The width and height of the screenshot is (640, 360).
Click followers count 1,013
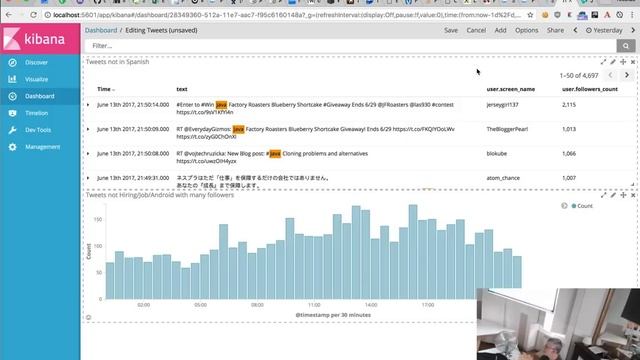(x=569, y=129)
